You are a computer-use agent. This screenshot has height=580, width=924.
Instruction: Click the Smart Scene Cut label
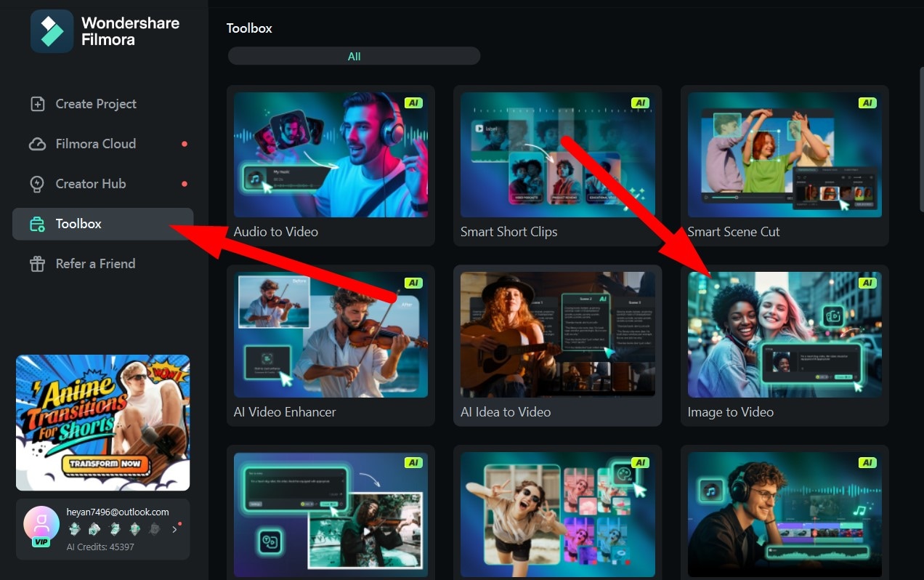[x=734, y=232]
